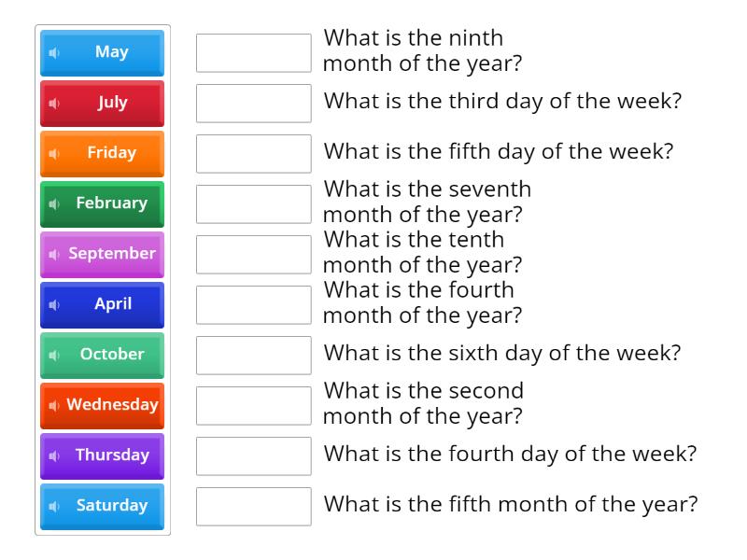747x560 pixels.
Task: Select the October answer tile
Action: pyautogui.click(x=107, y=355)
